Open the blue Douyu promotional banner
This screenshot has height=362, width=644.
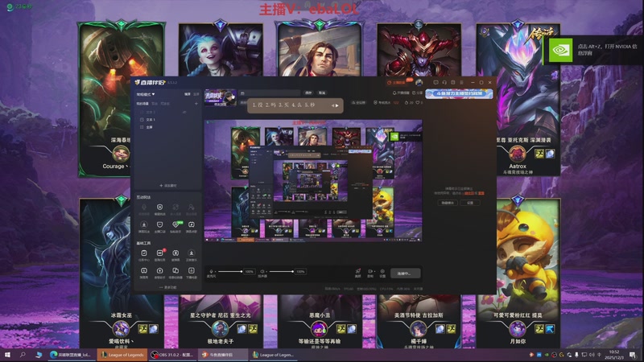tap(459, 93)
